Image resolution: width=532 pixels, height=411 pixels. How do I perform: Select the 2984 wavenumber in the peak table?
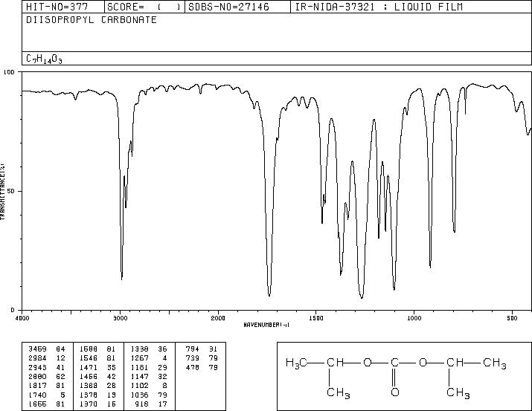click(x=37, y=357)
